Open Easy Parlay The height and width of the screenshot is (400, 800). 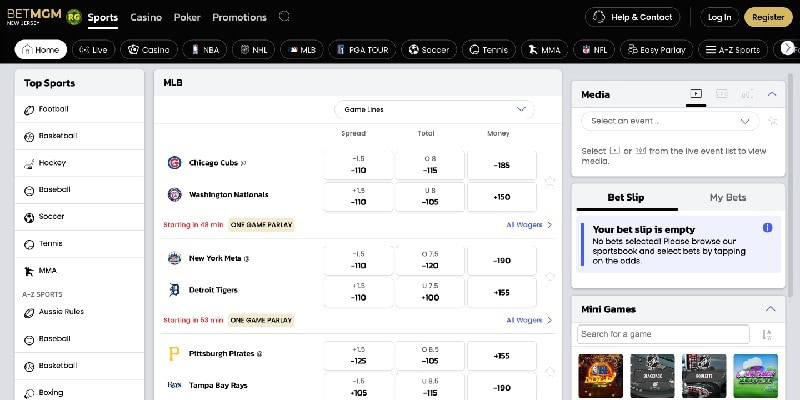[x=656, y=49]
